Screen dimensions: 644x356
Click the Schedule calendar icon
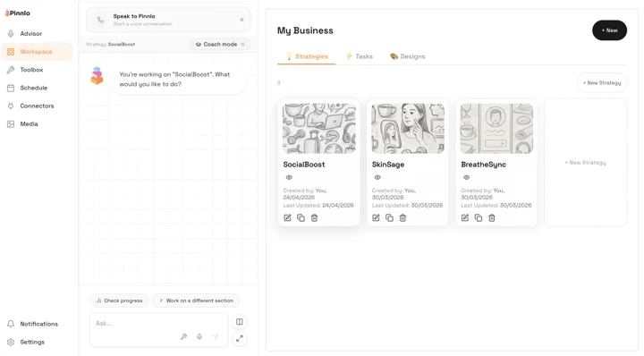[x=11, y=88]
